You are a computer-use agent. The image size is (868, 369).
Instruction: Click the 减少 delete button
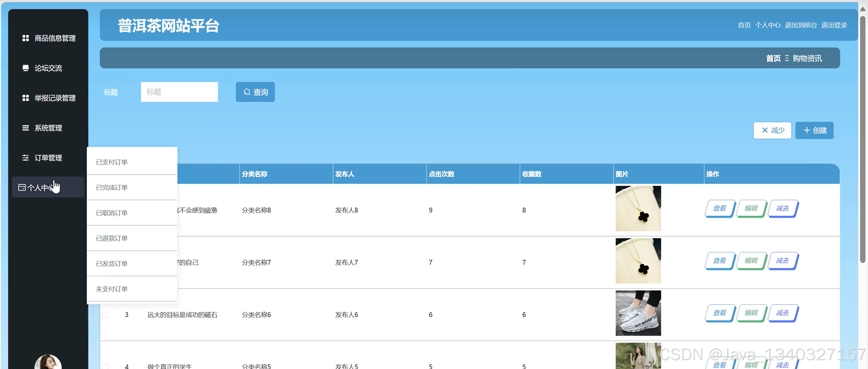772,130
